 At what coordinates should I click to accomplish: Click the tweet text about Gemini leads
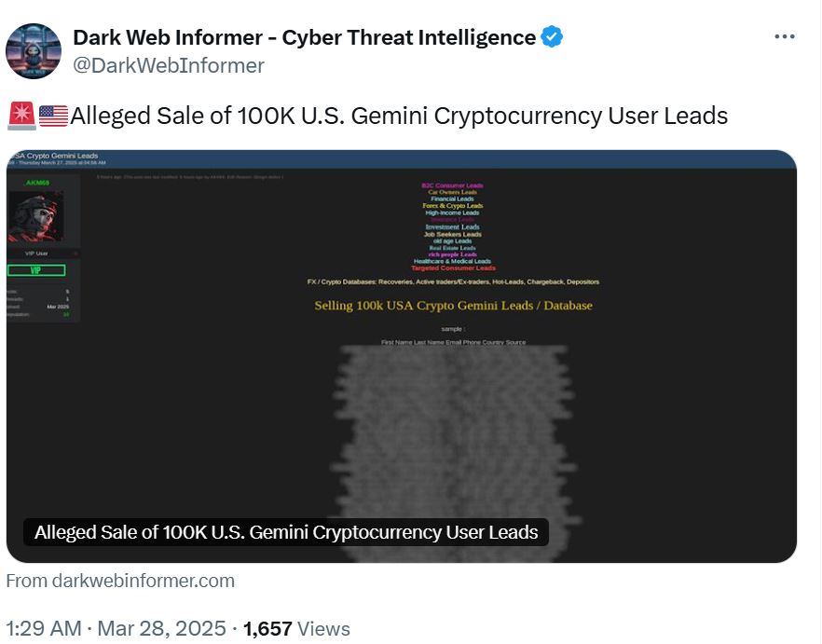[x=399, y=116]
